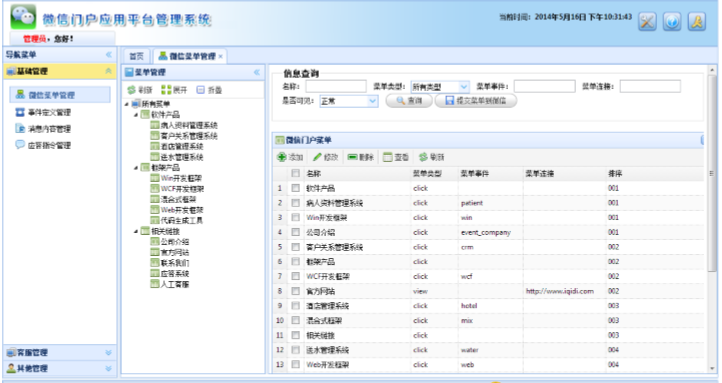This screenshot has height=383, width=722.
Task: Switch to the 首页 tab
Action: click(x=136, y=56)
